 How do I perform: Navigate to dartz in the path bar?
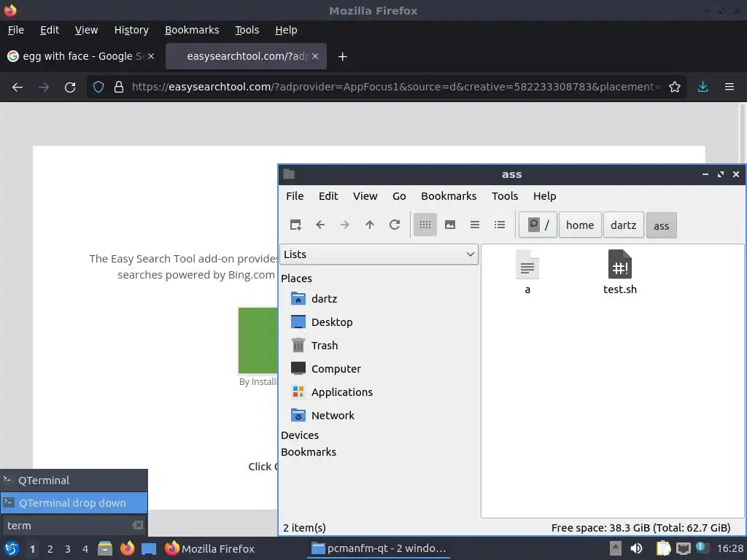coord(623,225)
